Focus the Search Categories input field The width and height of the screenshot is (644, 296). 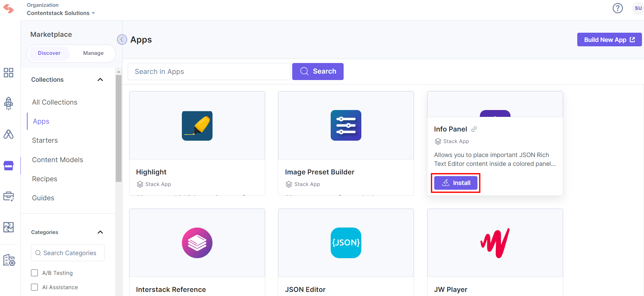pyautogui.click(x=68, y=253)
